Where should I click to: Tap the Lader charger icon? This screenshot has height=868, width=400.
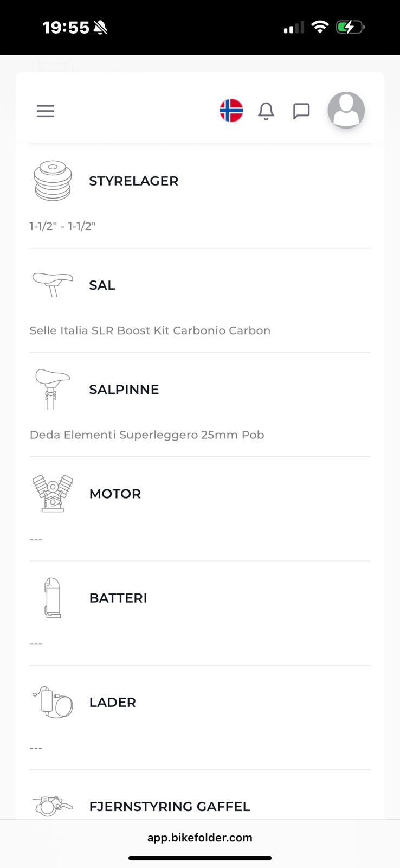(x=53, y=702)
